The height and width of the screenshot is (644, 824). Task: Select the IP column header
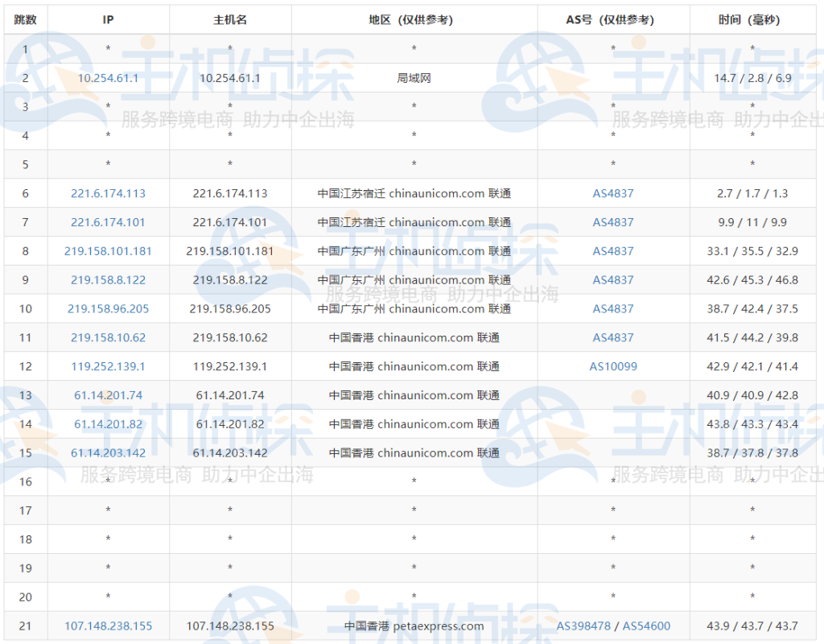click(108, 19)
